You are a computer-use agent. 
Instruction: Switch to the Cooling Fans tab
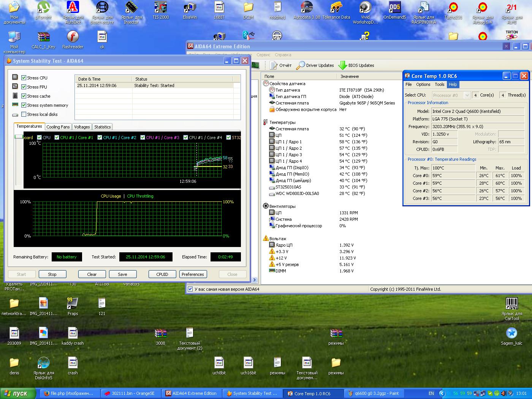tap(58, 127)
